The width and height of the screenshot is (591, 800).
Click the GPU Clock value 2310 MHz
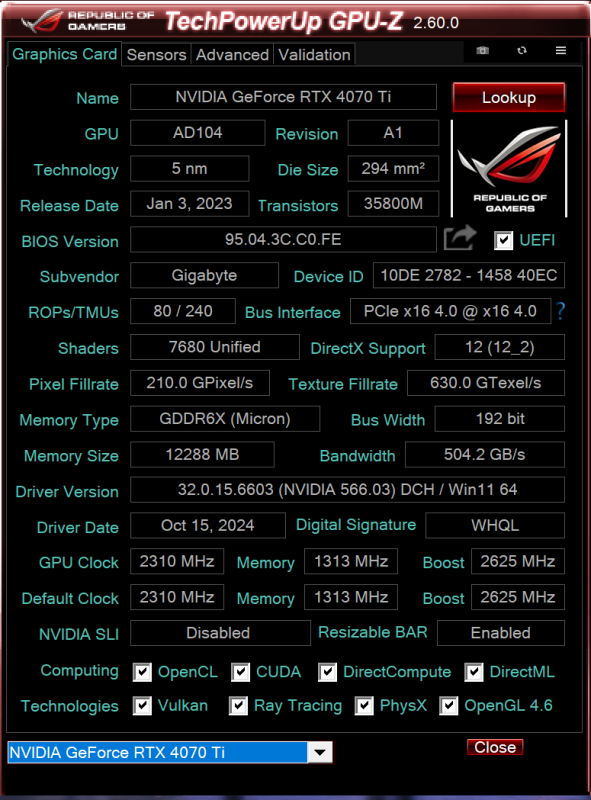pos(177,561)
